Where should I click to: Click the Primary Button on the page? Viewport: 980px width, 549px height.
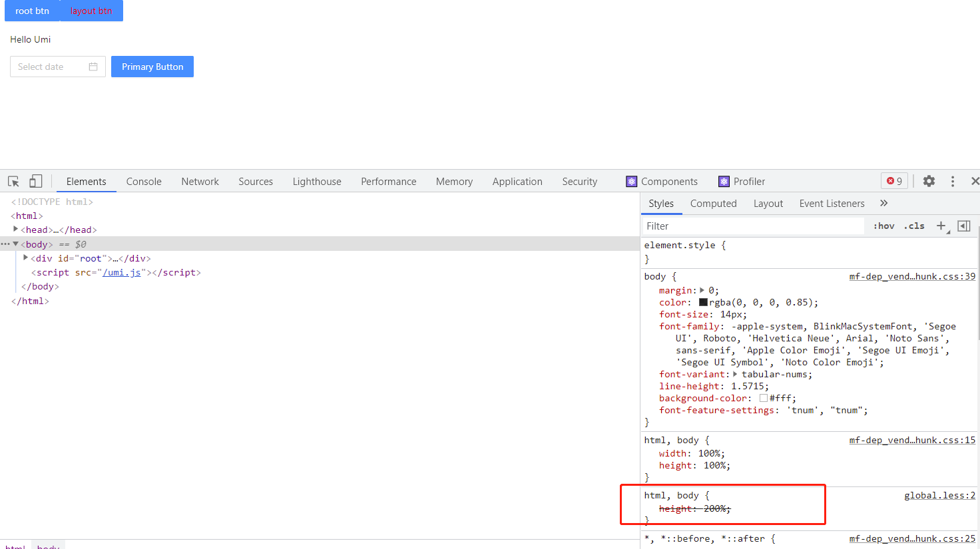pos(152,67)
